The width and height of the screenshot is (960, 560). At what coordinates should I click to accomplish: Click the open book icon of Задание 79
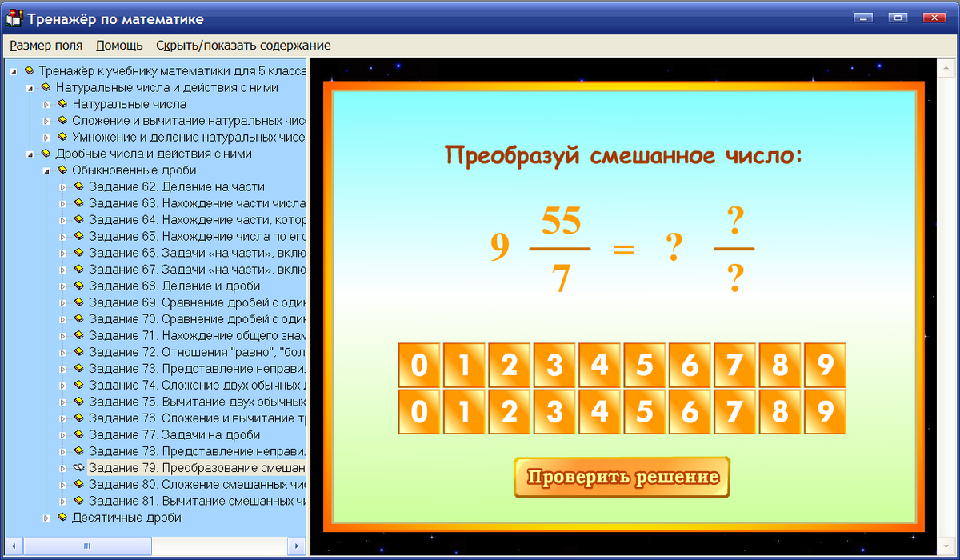coord(78,468)
